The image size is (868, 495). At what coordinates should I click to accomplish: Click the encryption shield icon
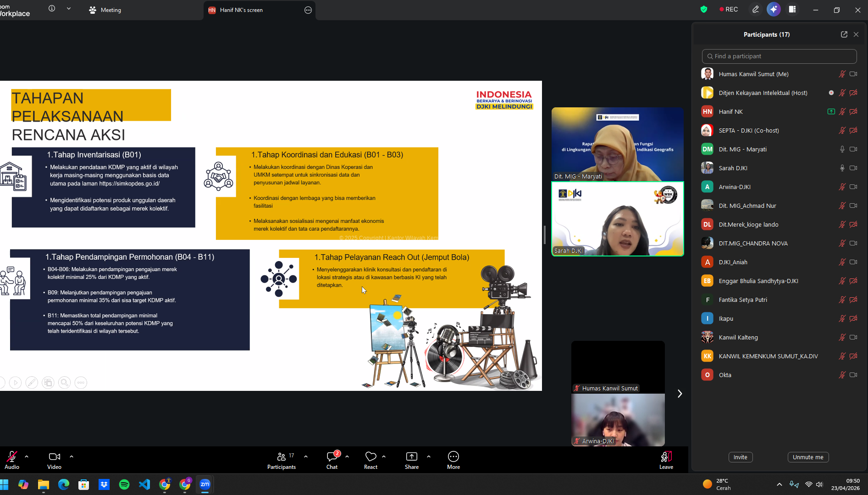pos(704,10)
